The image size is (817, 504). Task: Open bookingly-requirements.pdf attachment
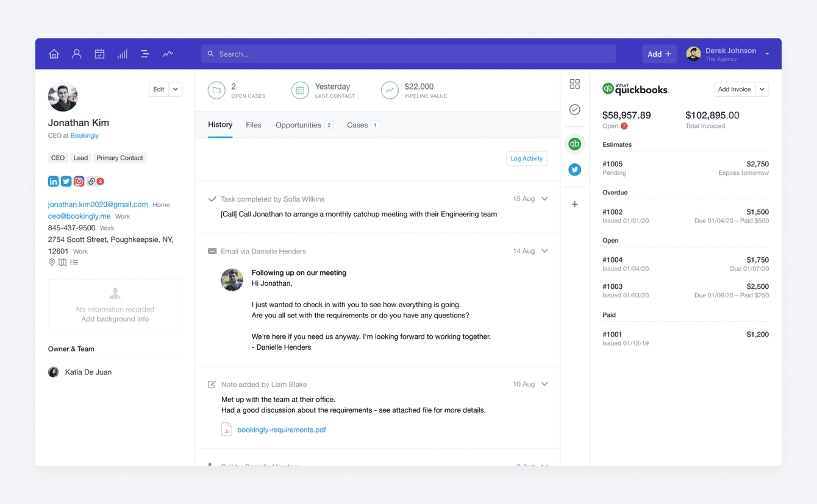pos(281,430)
